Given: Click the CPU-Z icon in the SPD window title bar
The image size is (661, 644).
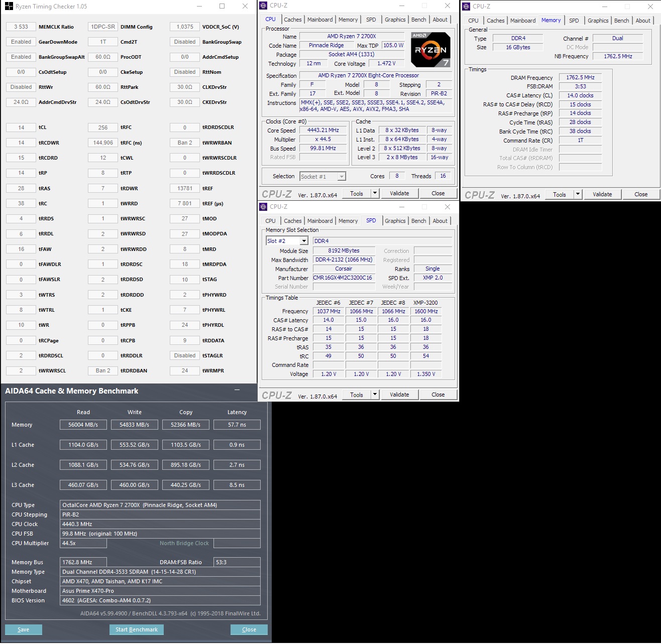Looking at the screenshot, I should (264, 207).
